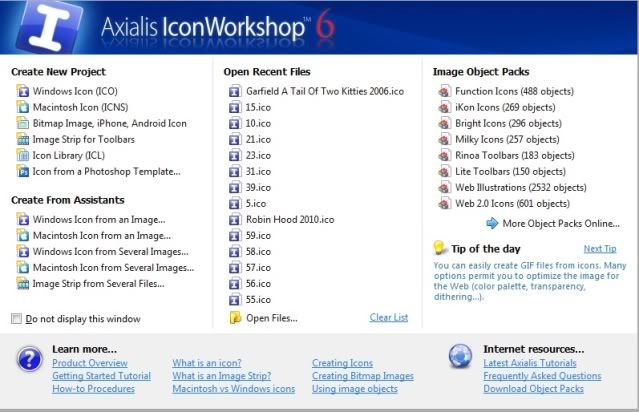Click the blue question mark help icon
This screenshot has width=639, height=412.
29,359
